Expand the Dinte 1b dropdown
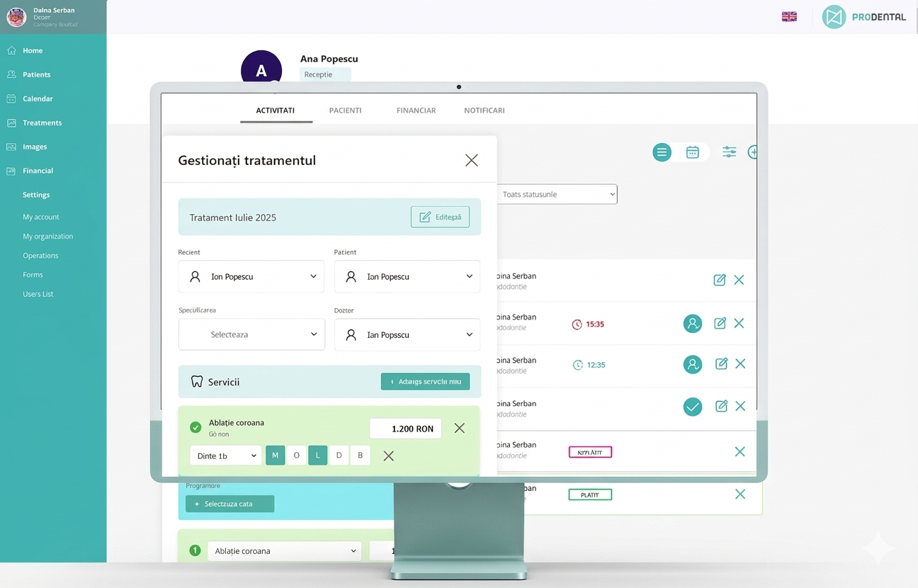918x588 pixels. pyautogui.click(x=225, y=456)
